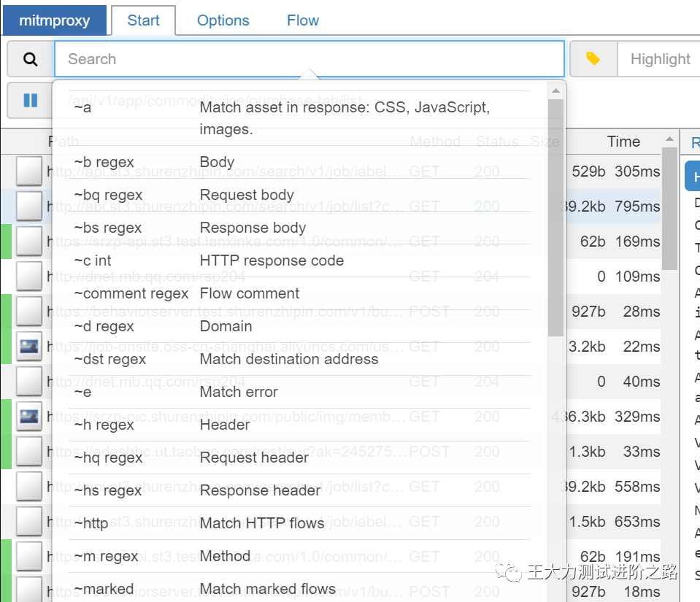
Task: Choose the ~h regex Header filter
Action: point(299,425)
